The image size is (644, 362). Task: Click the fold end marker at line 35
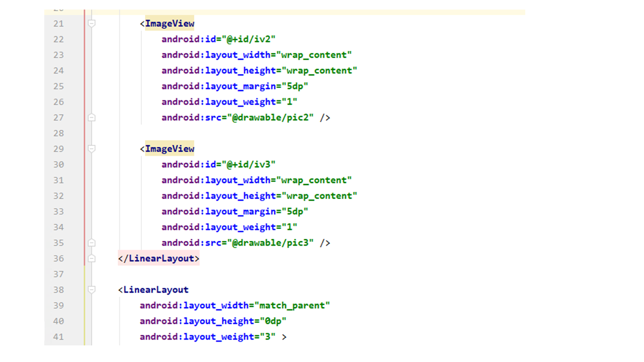click(92, 243)
